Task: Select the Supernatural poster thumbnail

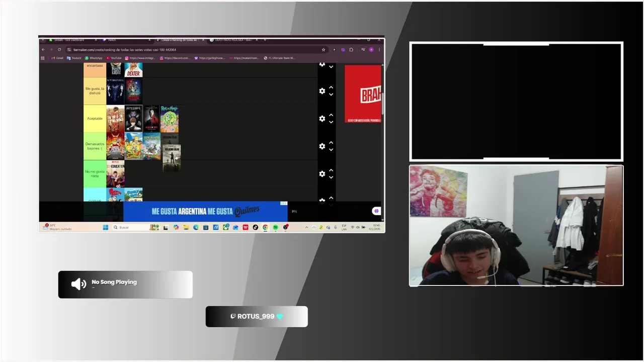Action: pos(115,91)
